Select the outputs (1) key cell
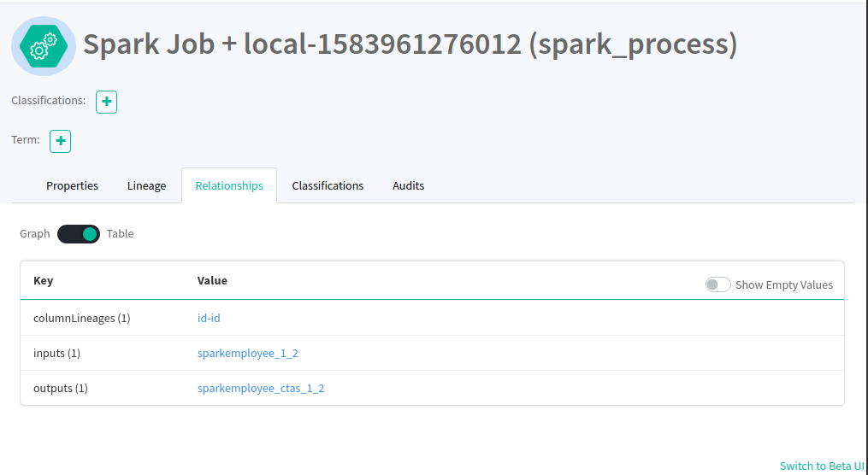This screenshot has height=475, width=868. 61,388
